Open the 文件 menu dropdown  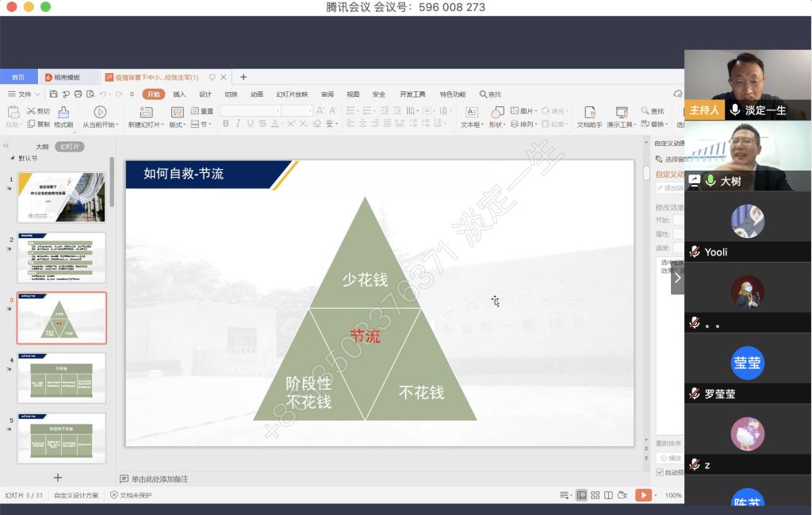24,94
